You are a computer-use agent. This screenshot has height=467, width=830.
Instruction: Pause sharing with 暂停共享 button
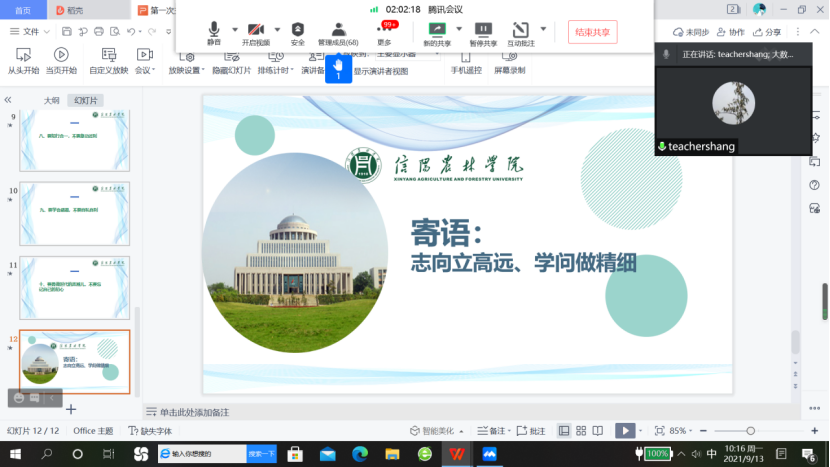[483, 31]
